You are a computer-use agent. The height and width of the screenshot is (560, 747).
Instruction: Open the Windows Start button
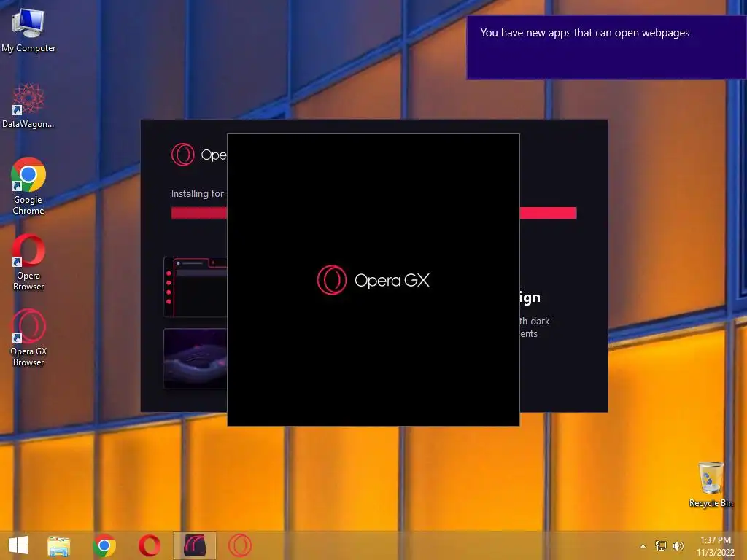point(18,545)
